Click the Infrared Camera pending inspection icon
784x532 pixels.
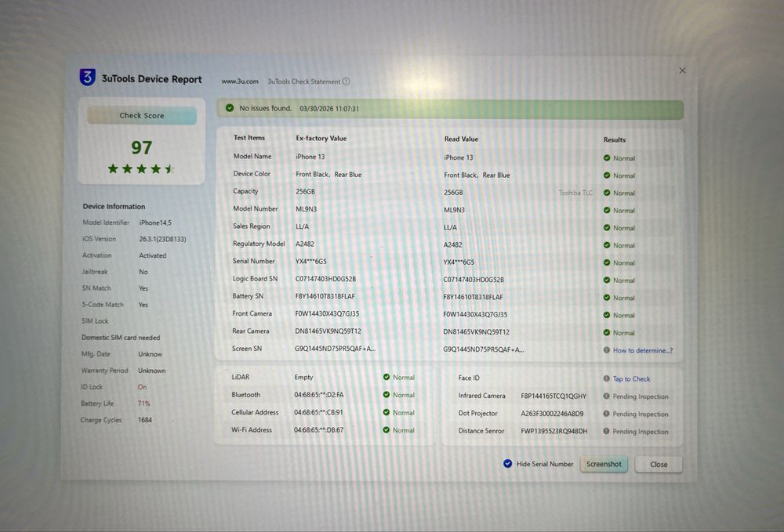pyautogui.click(x=607, y=396)
